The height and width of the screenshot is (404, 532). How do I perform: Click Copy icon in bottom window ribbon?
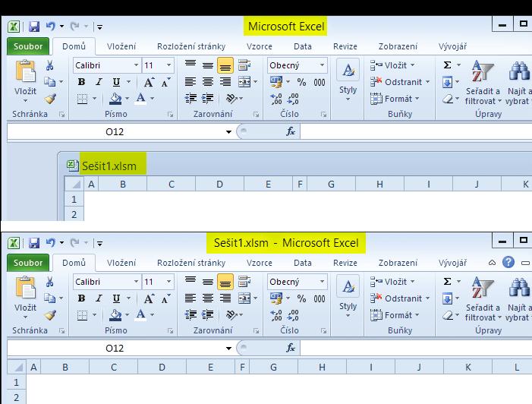click(49, 298)
